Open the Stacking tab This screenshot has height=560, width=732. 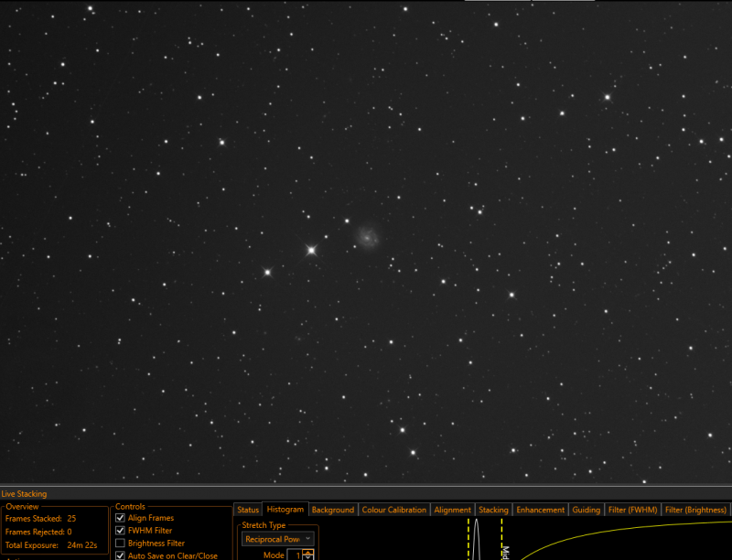(493, 510)
